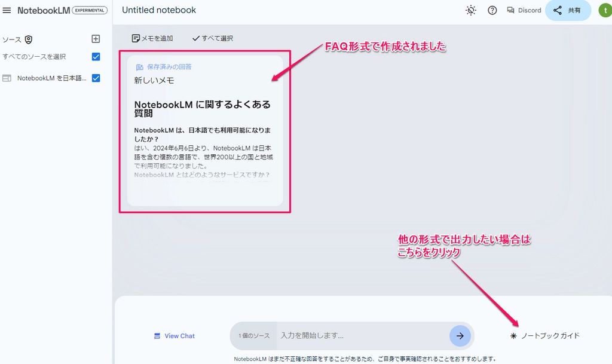Open the NotebookLM を日本語 source item
The width and height of the screenshot is (612, 364).
[x=51, y=78]
